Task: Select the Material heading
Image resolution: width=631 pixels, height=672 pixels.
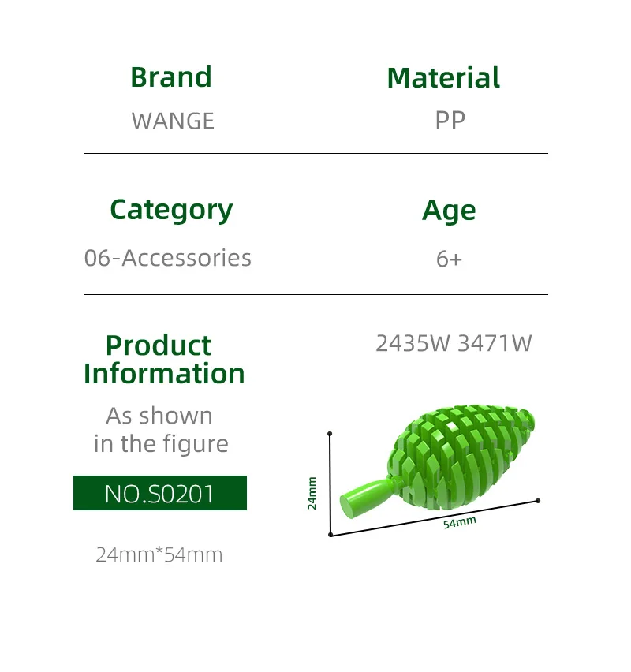Action: (x=443, y=77)
